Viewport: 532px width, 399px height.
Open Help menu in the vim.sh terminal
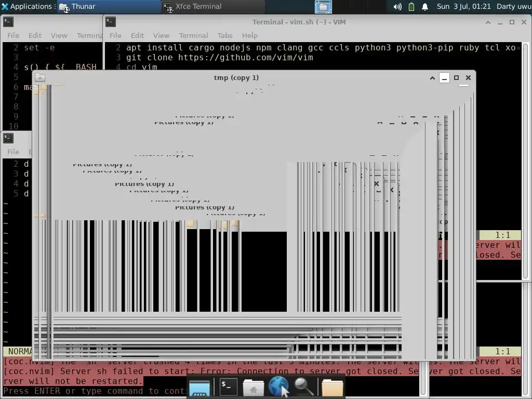(250, 35)
